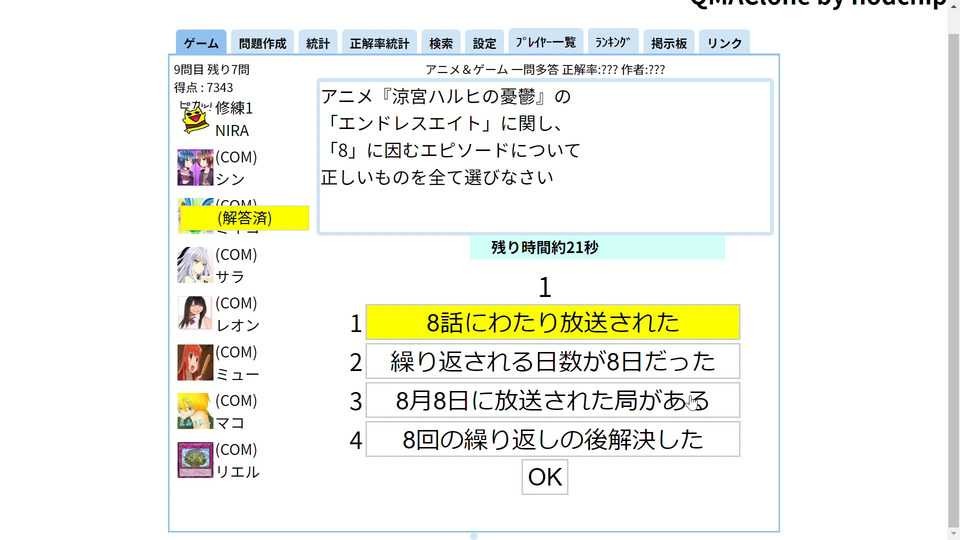Switch to the 問題作成 tab
Image resolution: width=960 pixels, height=540 pixels.
click(x=262, y=43)
